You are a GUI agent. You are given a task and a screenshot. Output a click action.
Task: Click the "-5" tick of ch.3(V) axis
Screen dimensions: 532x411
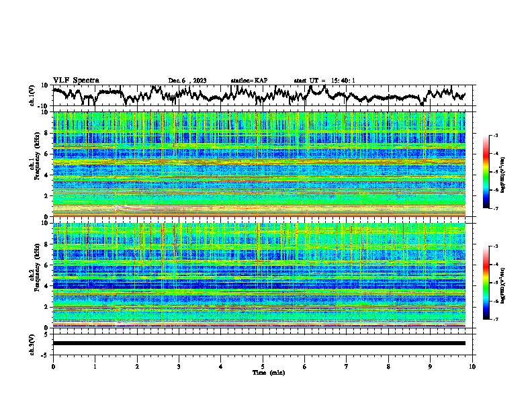click(x=46, y=355)
